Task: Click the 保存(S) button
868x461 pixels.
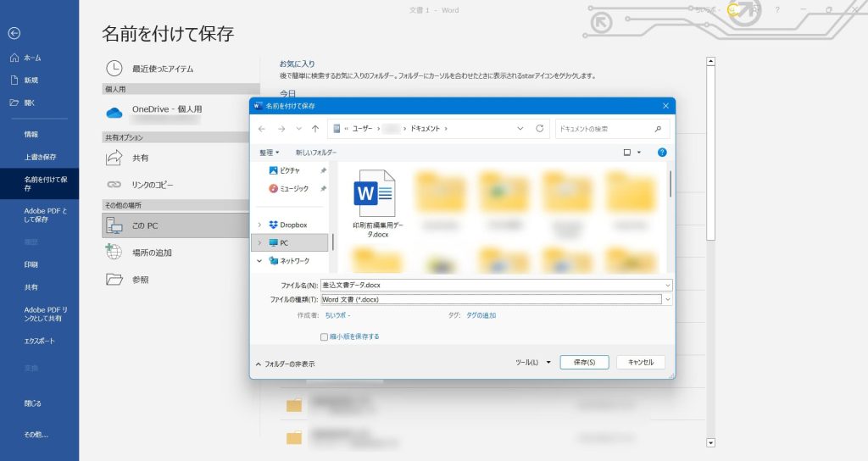Action: [585, 363]
